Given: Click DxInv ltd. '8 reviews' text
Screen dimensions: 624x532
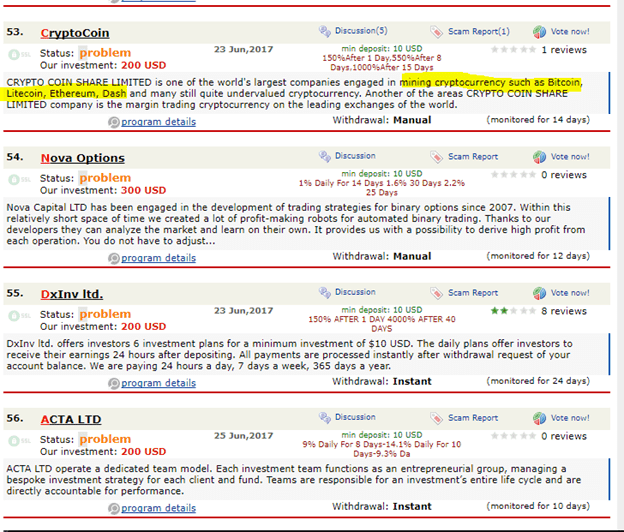Looking at the screenshot, I should [x=564, y=311].
